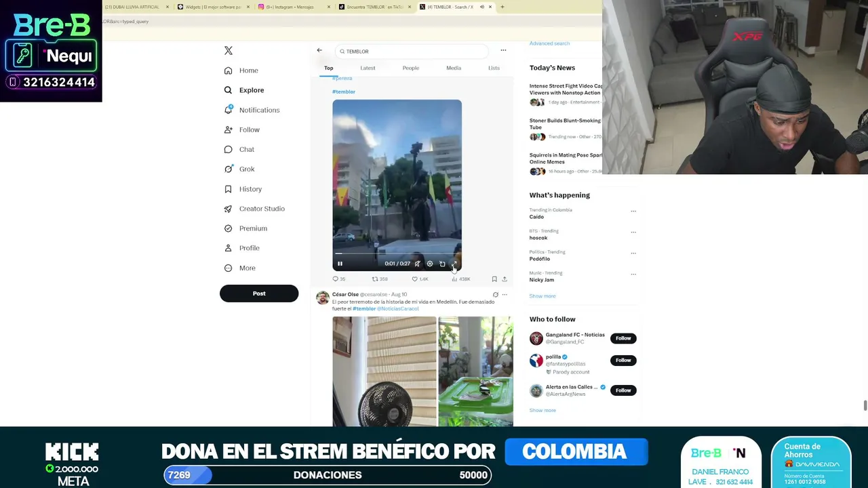Viewport: 868px width, 488px height.
Task: Show more accounts to follow
Action: [x=542, y=411]
